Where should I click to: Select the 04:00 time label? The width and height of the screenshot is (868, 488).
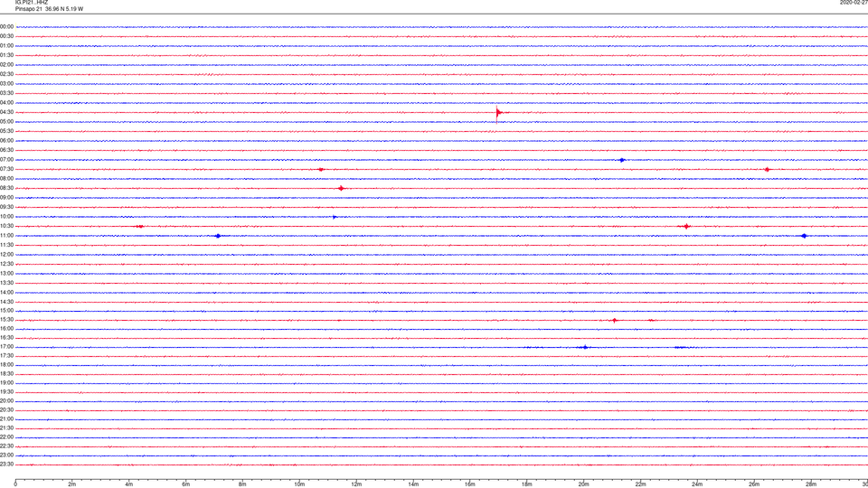[6, 103]
